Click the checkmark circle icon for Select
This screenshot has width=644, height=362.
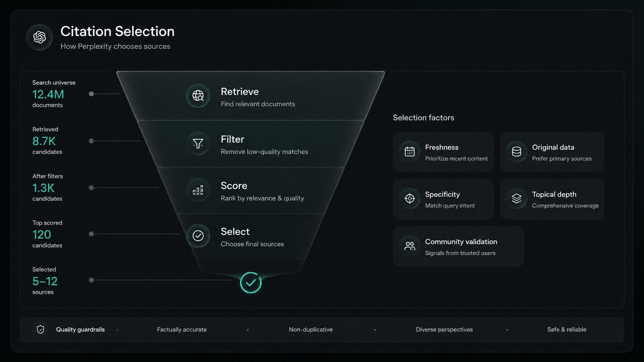pyautogui.click(x=198, y=235)
